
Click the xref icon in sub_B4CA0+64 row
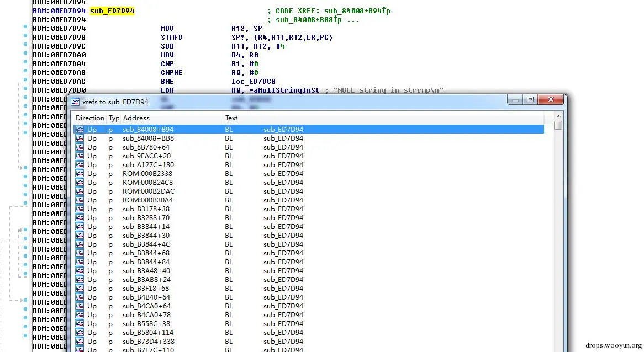click(x=80, y=306)
